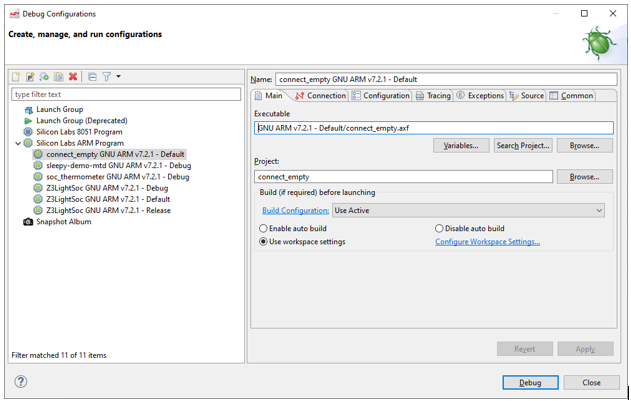
Task: Click Browse... next to Project field
Action: [585, 177]
